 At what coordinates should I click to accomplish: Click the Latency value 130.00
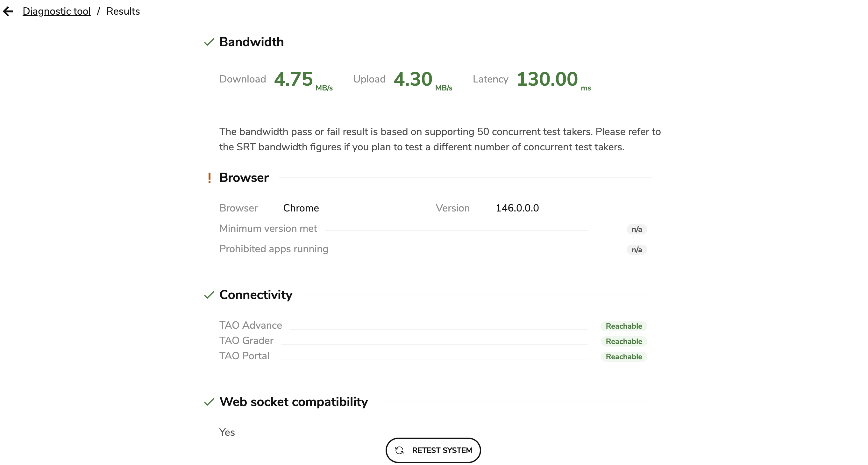pos(547,79)
